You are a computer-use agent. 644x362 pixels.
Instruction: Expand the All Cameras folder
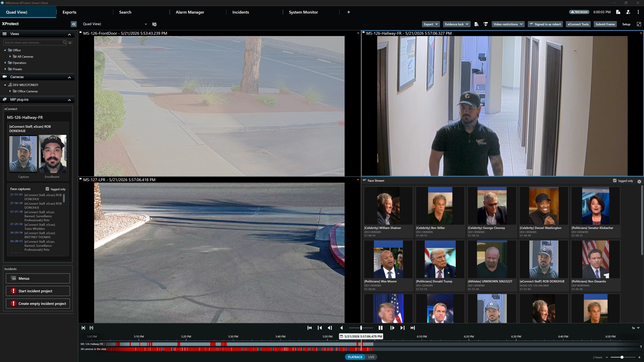point(10,56)
